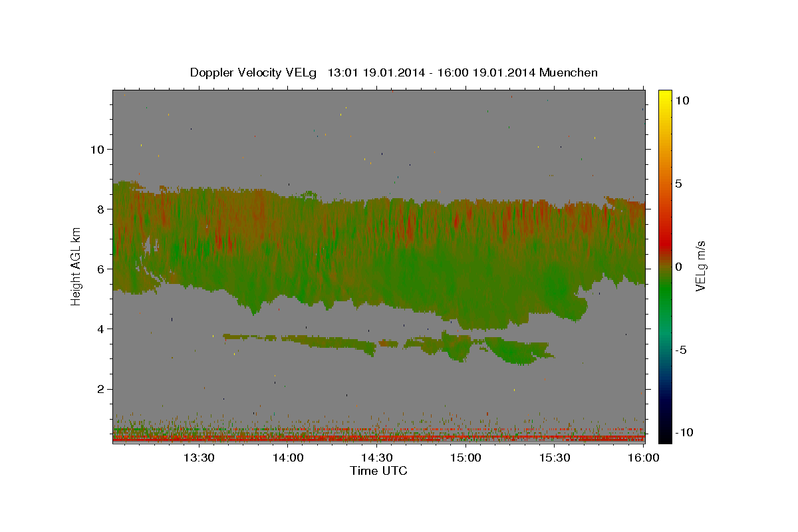Click the colorbar value 10 label
This screenshot has width=798, height=532.
pyautogui.click(x=682, y=100)
